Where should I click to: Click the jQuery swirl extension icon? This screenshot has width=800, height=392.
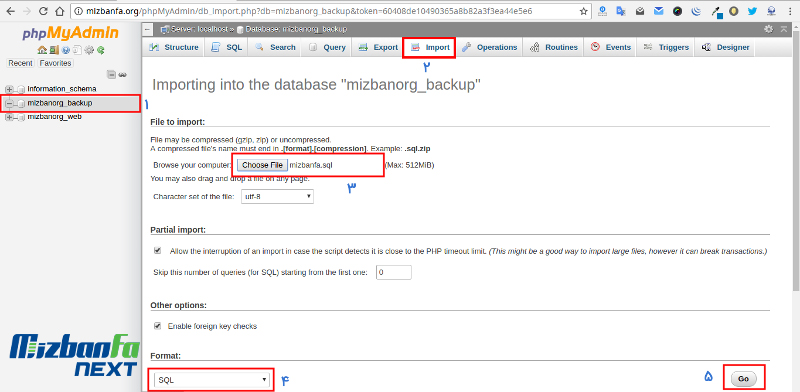click(696, 11)
